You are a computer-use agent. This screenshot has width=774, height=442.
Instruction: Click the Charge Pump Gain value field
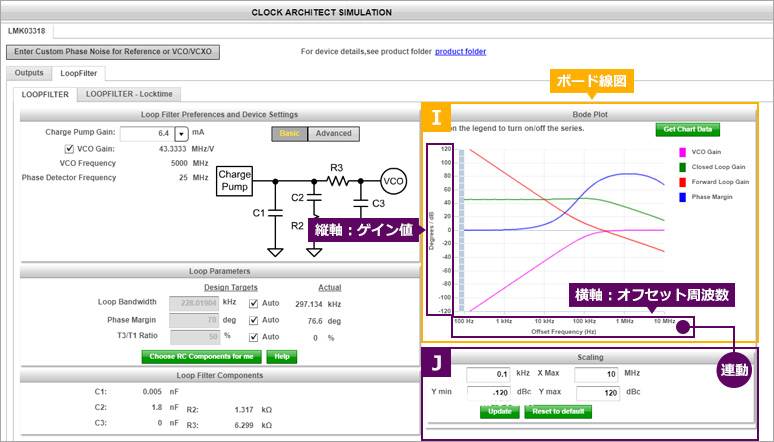(x=148, y=134)
